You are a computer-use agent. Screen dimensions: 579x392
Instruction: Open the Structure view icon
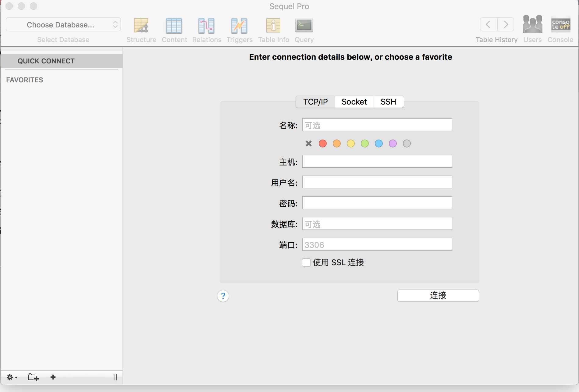(141, 26)
